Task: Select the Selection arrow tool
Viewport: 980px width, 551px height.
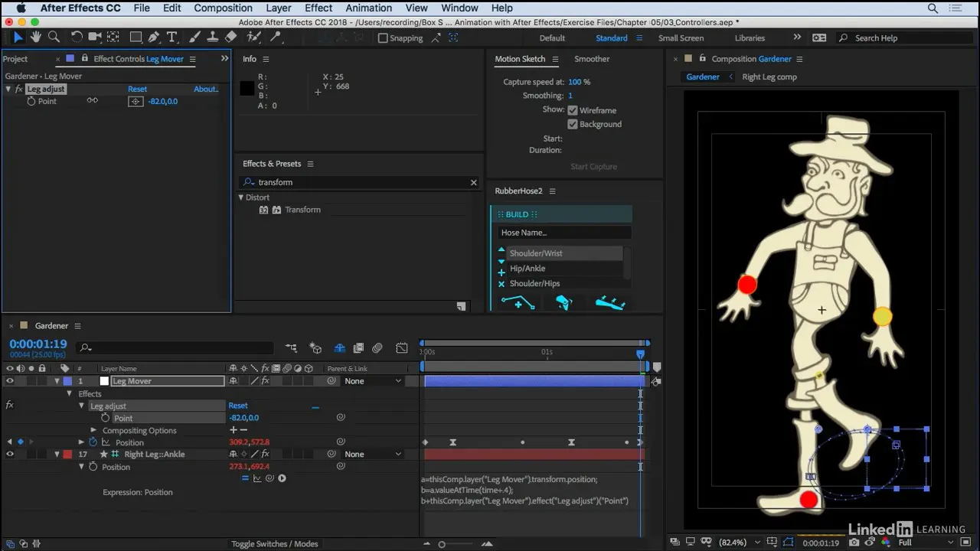Action: pyautogui.click(x=18, y=37)
